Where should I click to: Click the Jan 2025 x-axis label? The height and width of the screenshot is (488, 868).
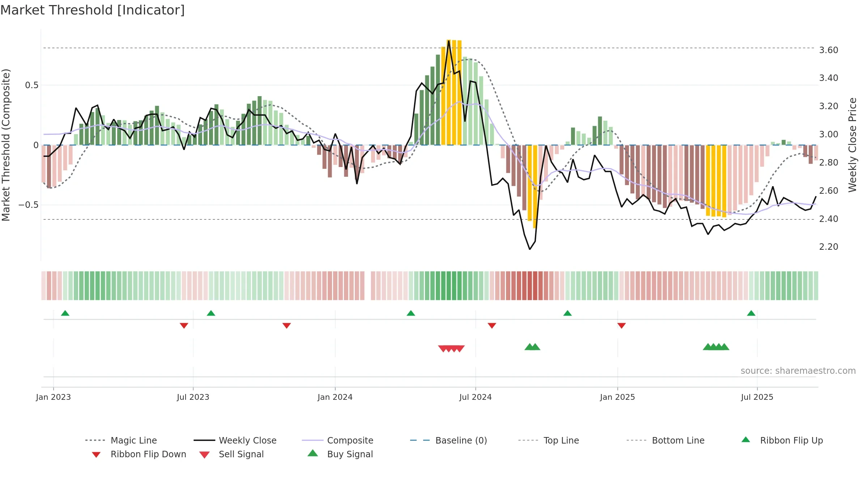click(x=618, y=397)
